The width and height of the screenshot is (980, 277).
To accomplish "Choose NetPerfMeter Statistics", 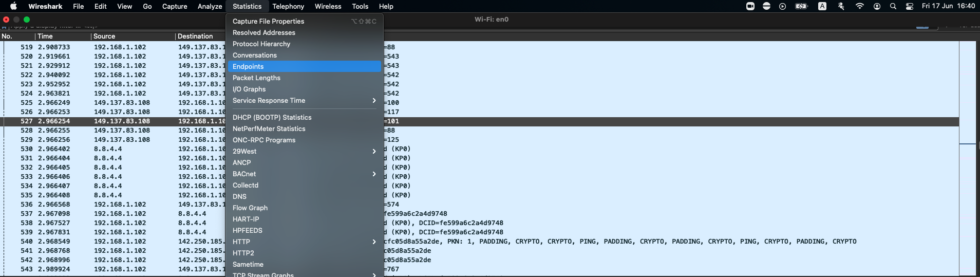I will tap(304, 128).
